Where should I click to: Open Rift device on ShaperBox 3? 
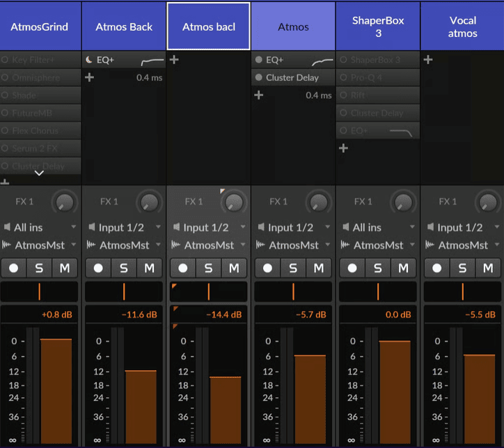(378, 95)
